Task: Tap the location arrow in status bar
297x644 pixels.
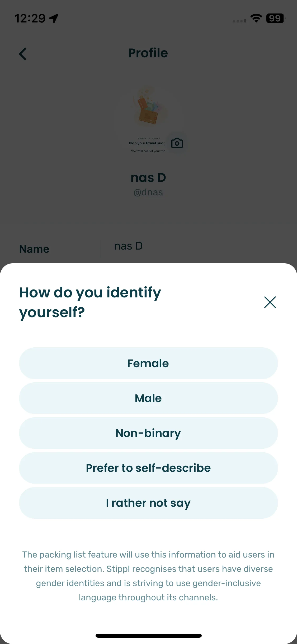Action: pos(54,18)
